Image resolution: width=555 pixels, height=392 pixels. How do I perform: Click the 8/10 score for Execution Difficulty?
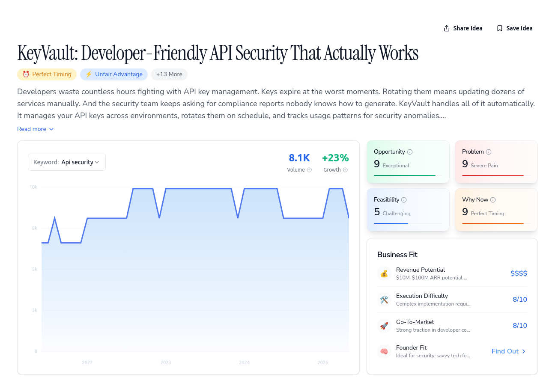coord(520,300)
